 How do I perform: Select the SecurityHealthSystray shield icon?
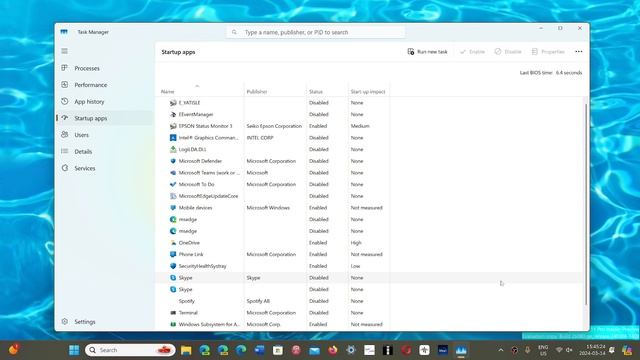click(x=173, y=266)
